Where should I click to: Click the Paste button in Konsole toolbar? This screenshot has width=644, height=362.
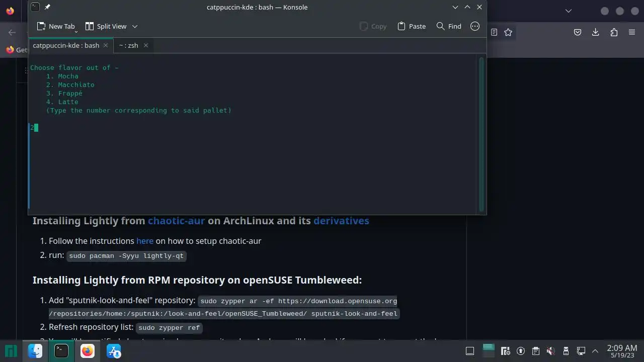pyautogui.click(x=412, y=26)
